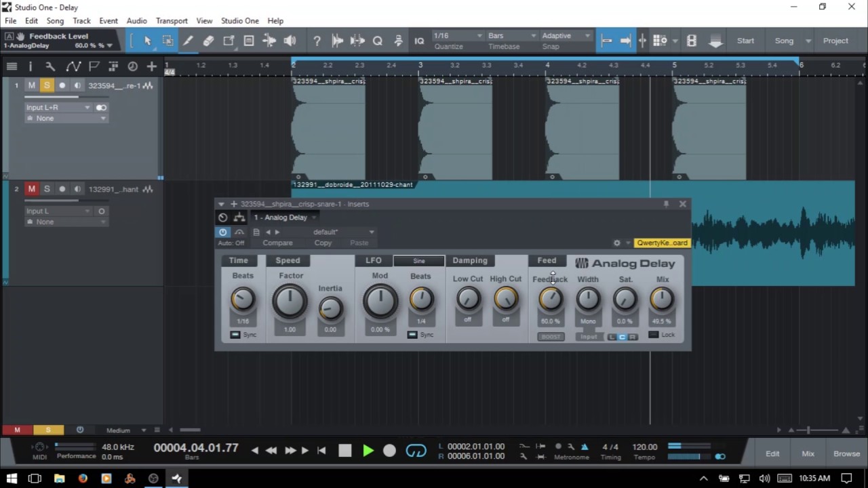Open the Track menu
This screenshot has height=488, width=868.
(x=81, y=21)
